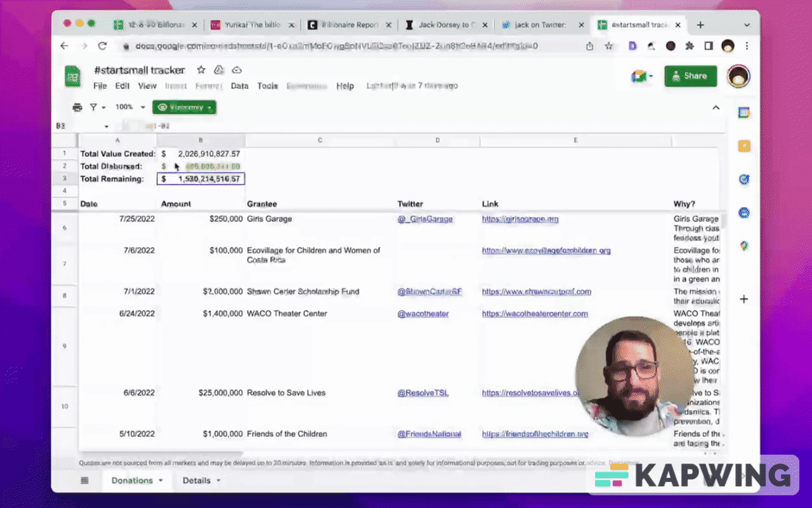Open the green View only dropdown

tap(184, 107)
